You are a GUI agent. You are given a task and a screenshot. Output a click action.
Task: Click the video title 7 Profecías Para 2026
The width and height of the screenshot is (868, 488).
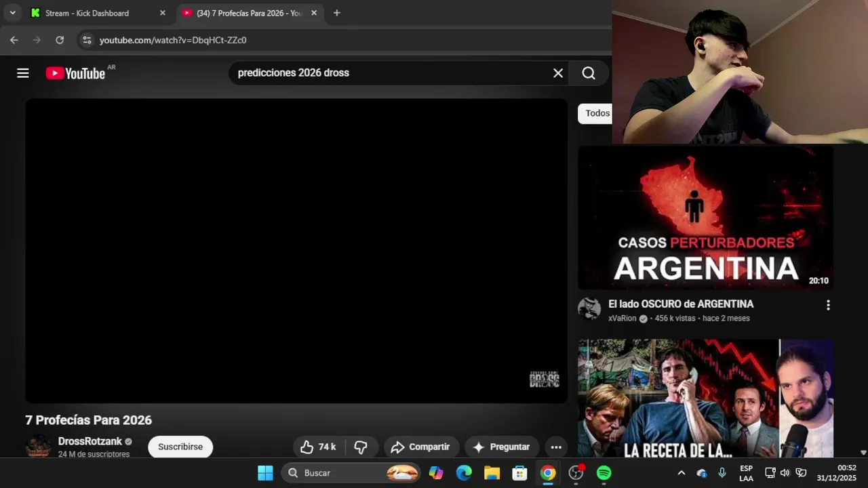coord(88,420)
